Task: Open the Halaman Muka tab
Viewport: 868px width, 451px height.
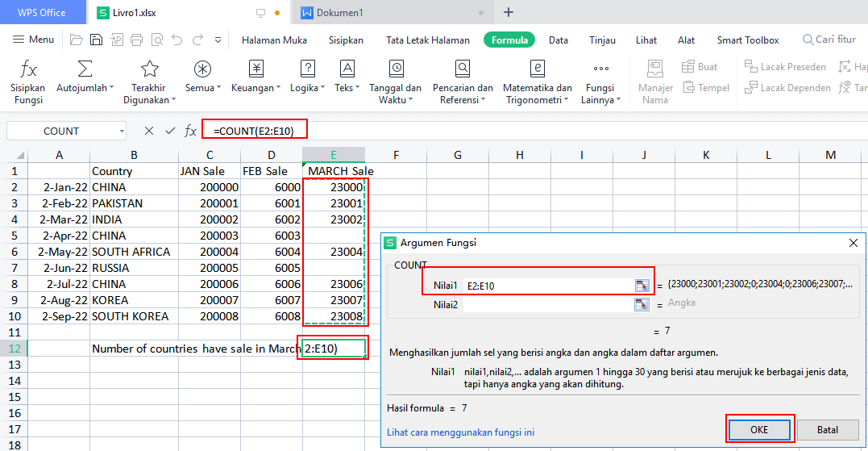Action: 274,40
